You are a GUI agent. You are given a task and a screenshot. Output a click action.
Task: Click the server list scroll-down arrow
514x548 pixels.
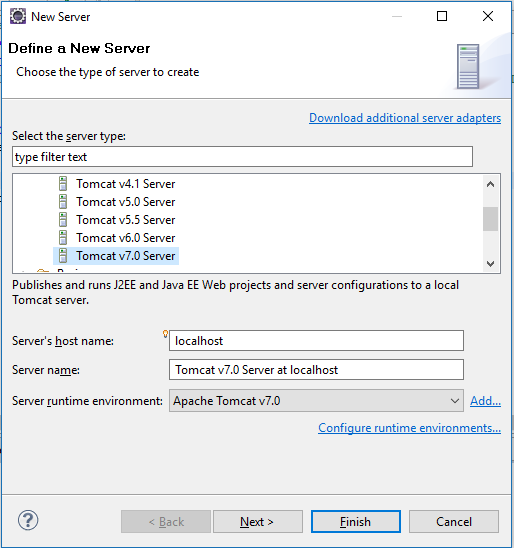(490, 264)
